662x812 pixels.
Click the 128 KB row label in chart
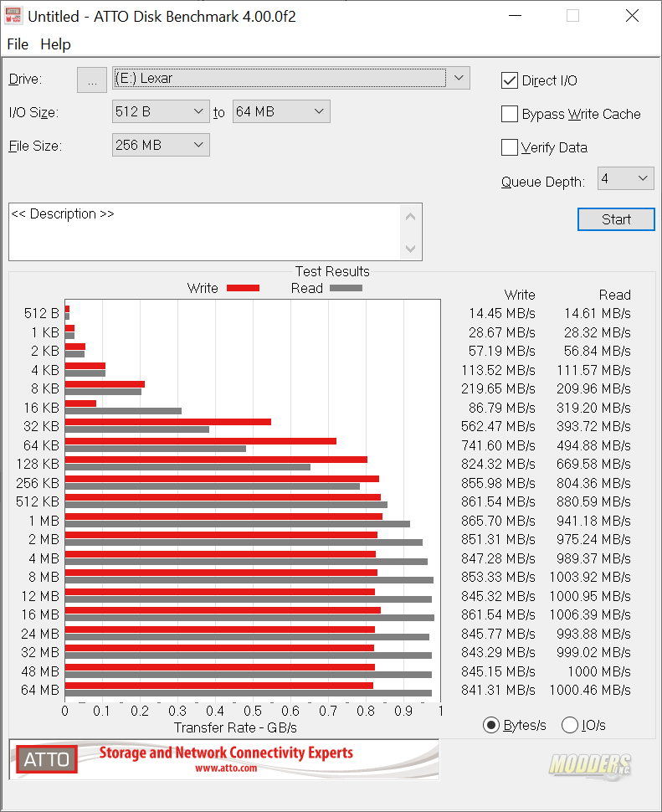pos(38,465)
